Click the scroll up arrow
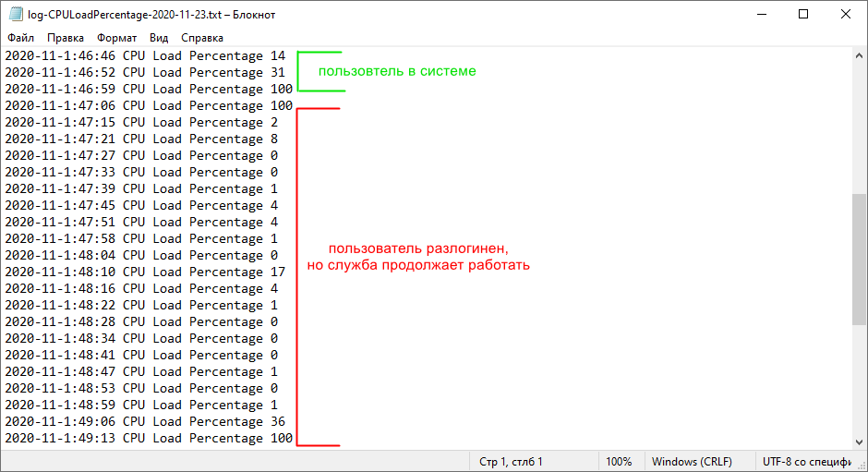 pos(860,56)
